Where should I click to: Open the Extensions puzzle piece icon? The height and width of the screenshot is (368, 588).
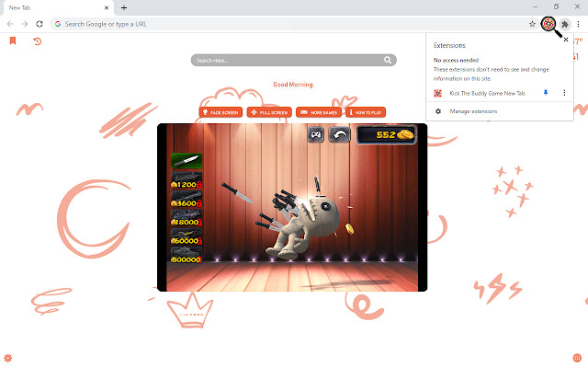coord(565,25)
